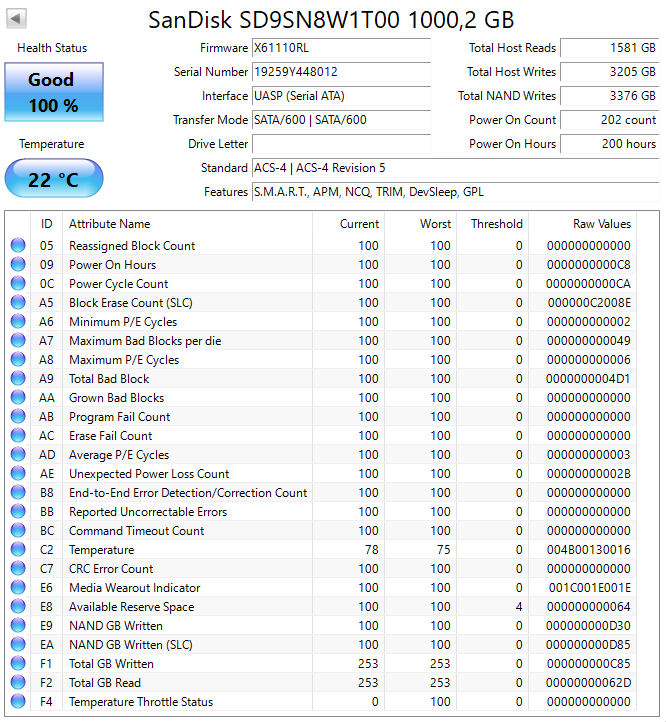Click the status dot for Command Timeout Count
This screenshot has height=722, width=666.
click(18, 530)
